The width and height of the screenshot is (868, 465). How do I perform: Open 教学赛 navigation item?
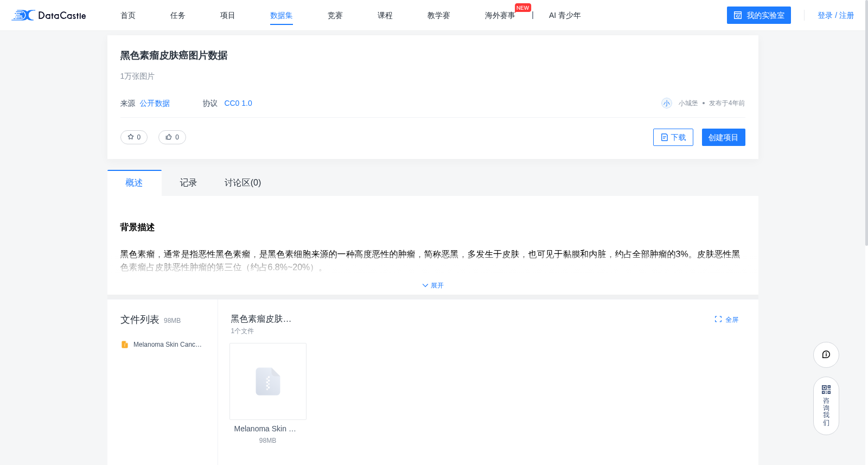coord(439,15)
